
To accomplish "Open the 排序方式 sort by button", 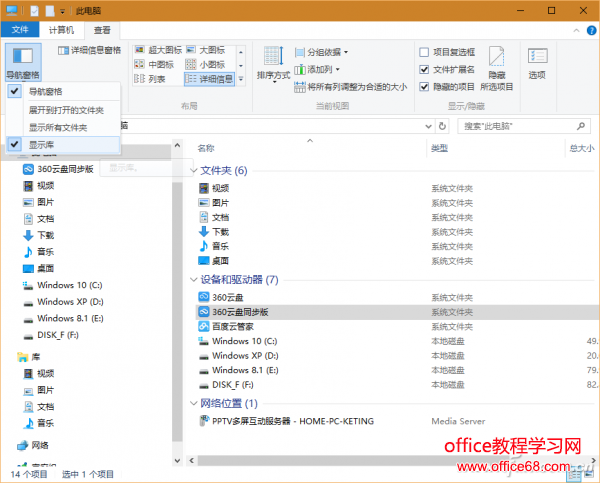I will tap(274, 64).
